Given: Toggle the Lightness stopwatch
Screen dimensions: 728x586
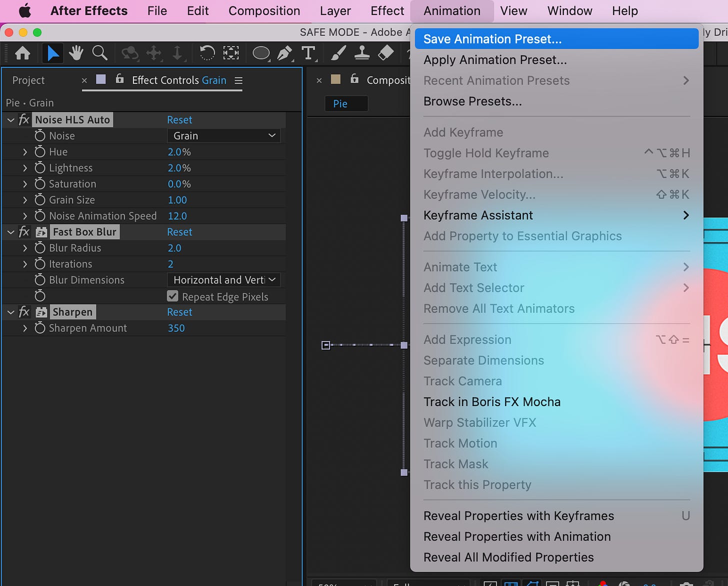Looking at the screenshot, I should pyautogui.click(x=40, y=167).
